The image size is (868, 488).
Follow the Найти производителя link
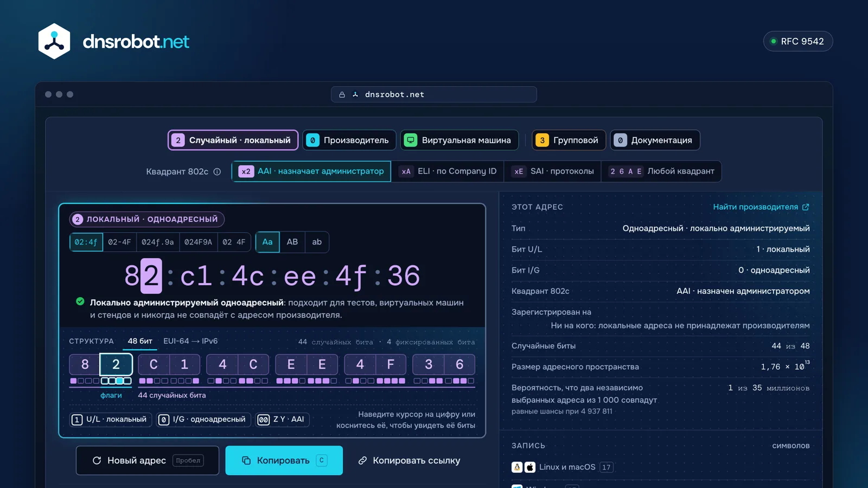761,207
